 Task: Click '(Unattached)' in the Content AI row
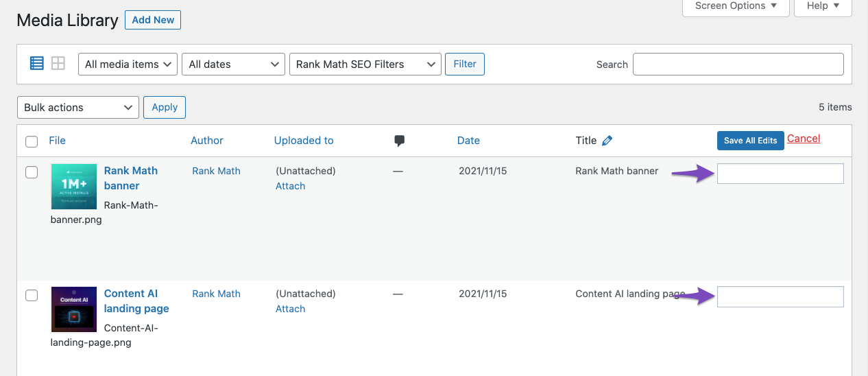306,294
